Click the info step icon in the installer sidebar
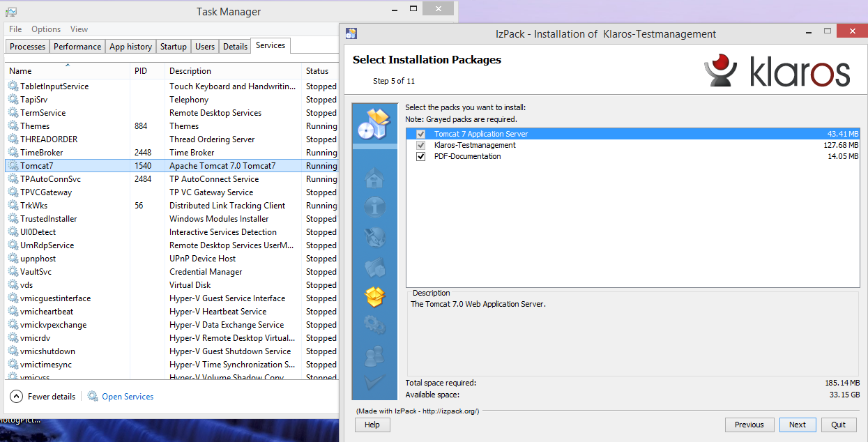Screen dimensions: 868x442 374,208
